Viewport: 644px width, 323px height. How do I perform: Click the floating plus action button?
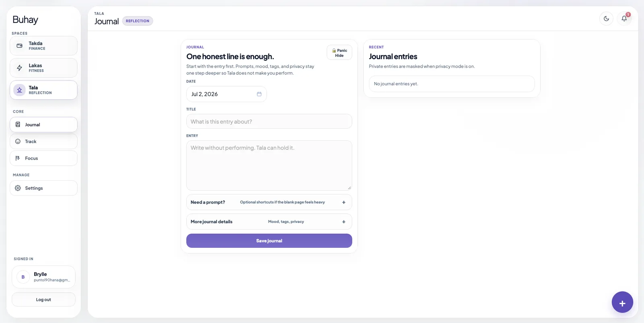pyautogui.click(x=622, y=302)
